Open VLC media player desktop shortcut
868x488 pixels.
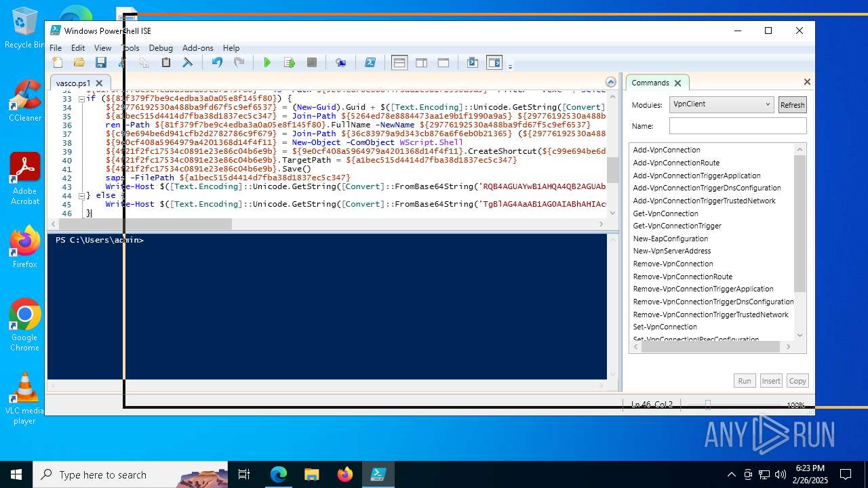click(x=24, y=399)
